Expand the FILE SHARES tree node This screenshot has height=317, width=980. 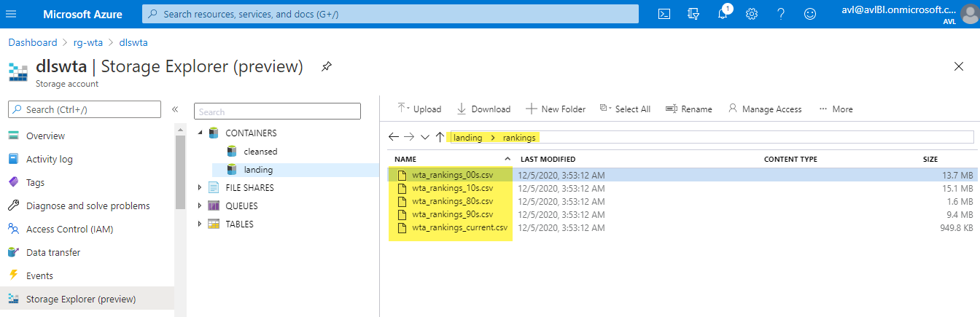point(201,188)
